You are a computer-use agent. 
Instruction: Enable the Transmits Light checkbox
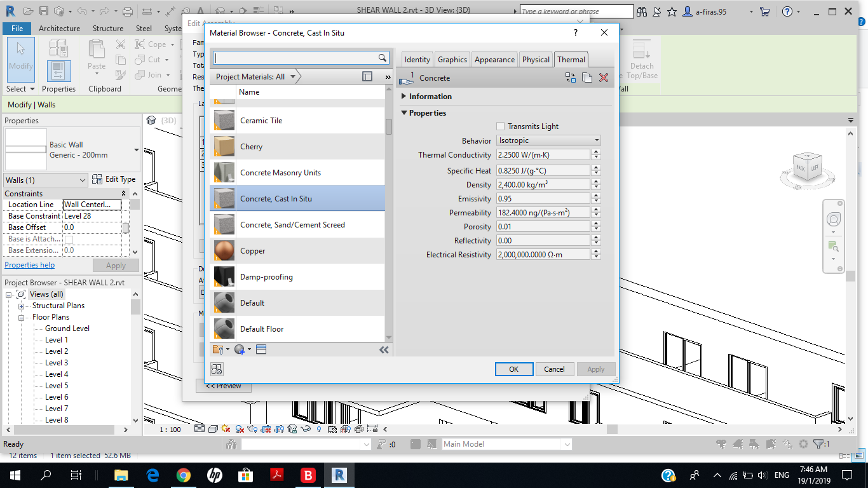pyautogui.click(x=500, y=126)
